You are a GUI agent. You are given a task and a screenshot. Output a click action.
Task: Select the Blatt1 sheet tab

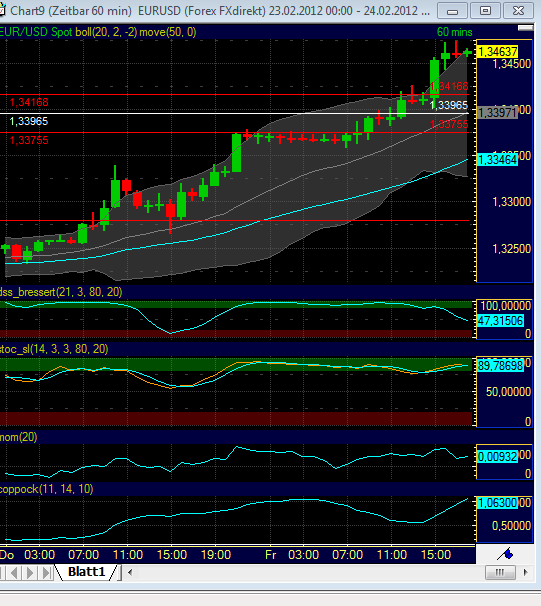(86, 572)
